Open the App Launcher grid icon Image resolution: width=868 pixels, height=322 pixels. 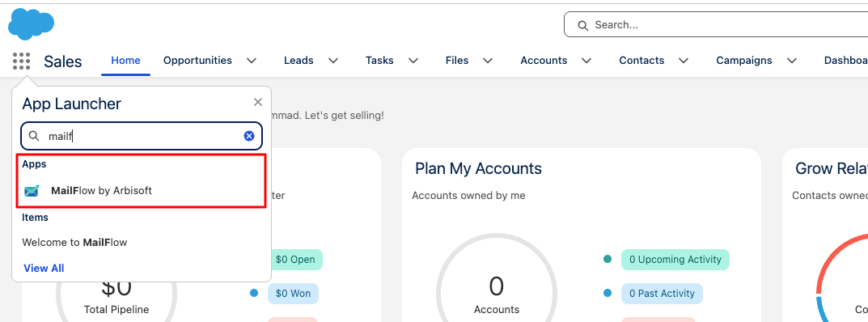click(x=21, y=61)
